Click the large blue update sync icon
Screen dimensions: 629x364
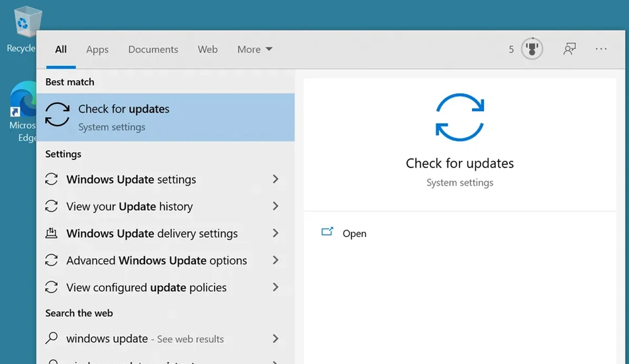pyautogui.click(x=460, y=117)
